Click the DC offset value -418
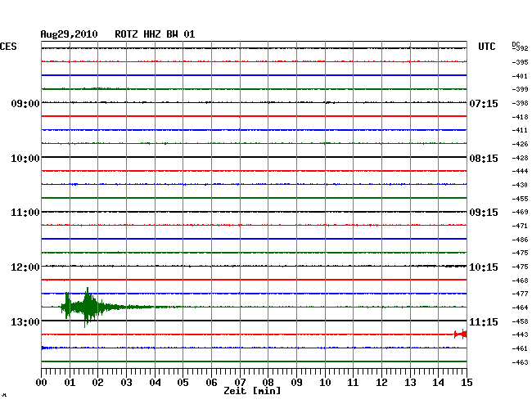Image resolution: width=532 pixels, height=404 pixels. coord(520,117)
